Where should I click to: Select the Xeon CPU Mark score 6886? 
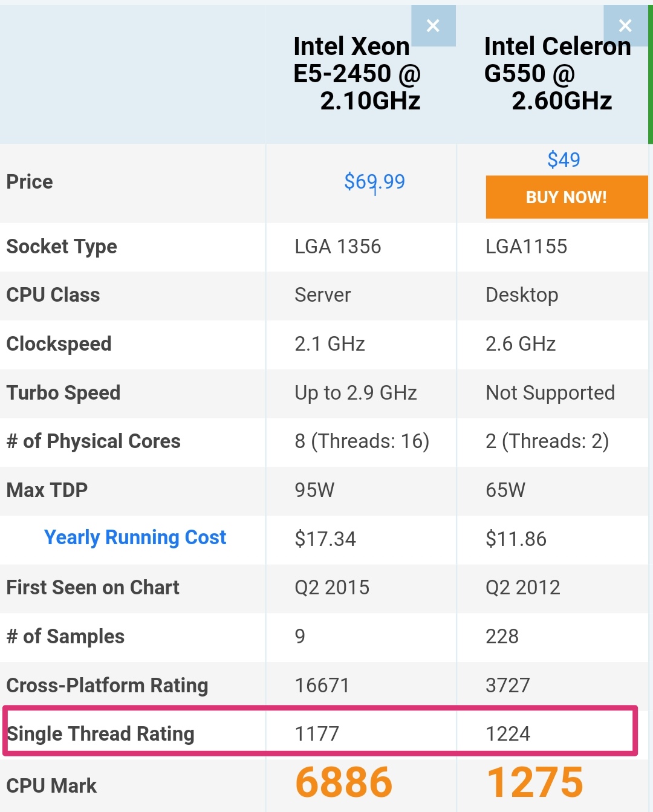(343, 782)
